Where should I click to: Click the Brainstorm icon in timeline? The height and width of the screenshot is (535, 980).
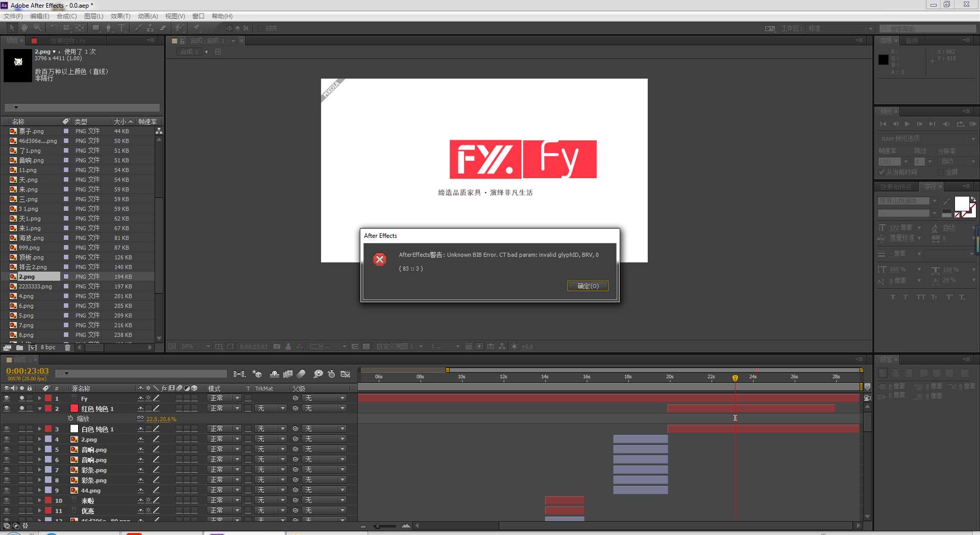318,374
